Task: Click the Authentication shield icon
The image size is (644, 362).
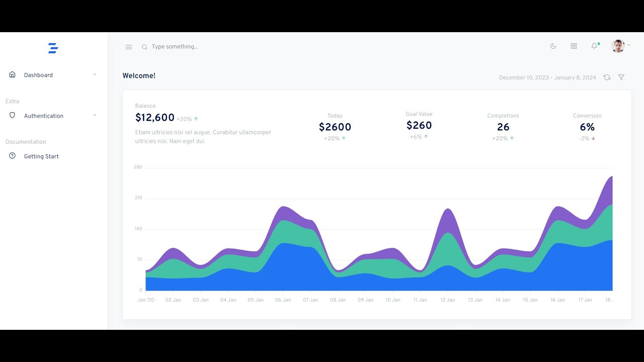Action: tap(13, 115)
